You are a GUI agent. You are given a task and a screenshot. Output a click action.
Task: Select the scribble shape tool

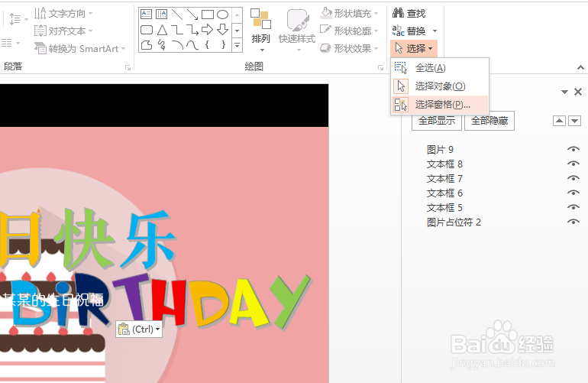(162, 45)
